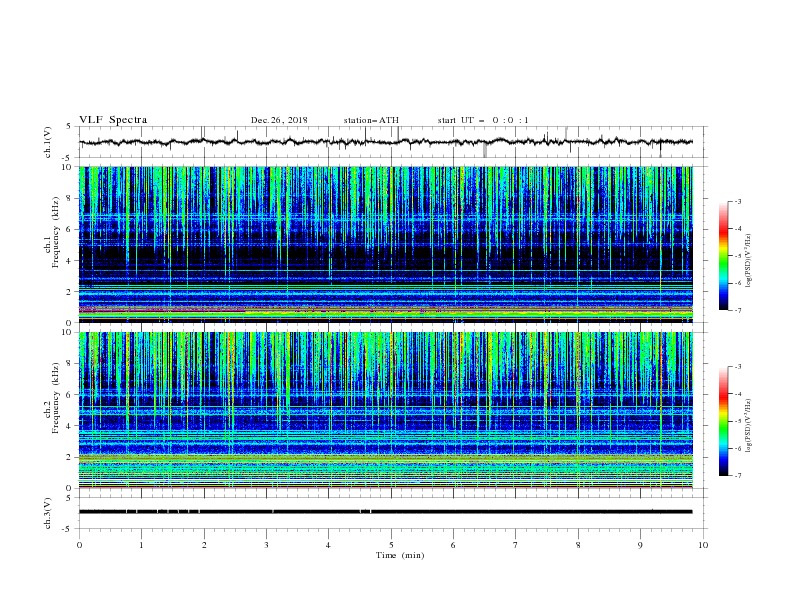Click the ch.2 spectrogram plot area

pos(386,410)
